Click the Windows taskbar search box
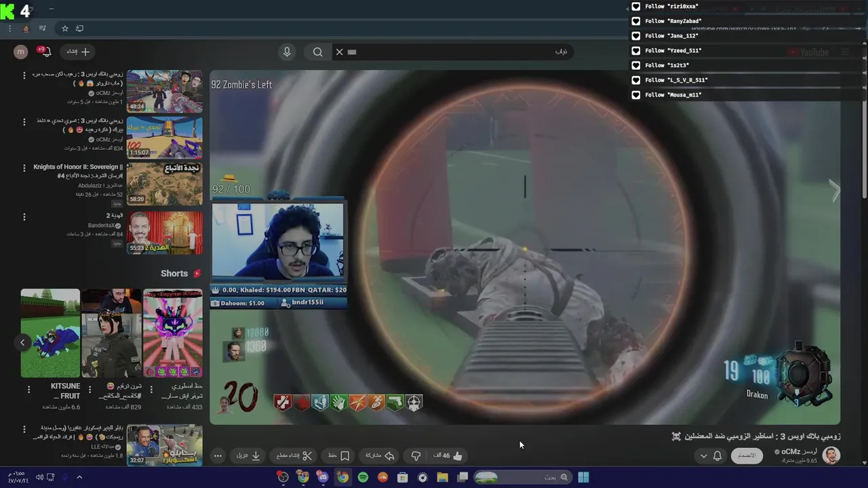 coord(521,477)
